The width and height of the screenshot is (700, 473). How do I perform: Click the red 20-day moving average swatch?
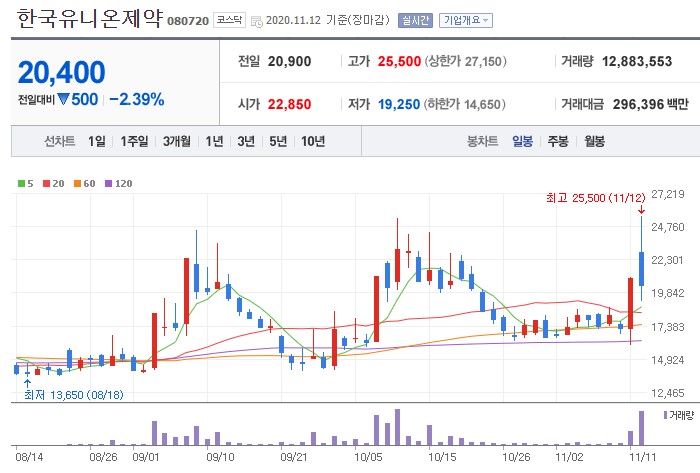(46, 183)
